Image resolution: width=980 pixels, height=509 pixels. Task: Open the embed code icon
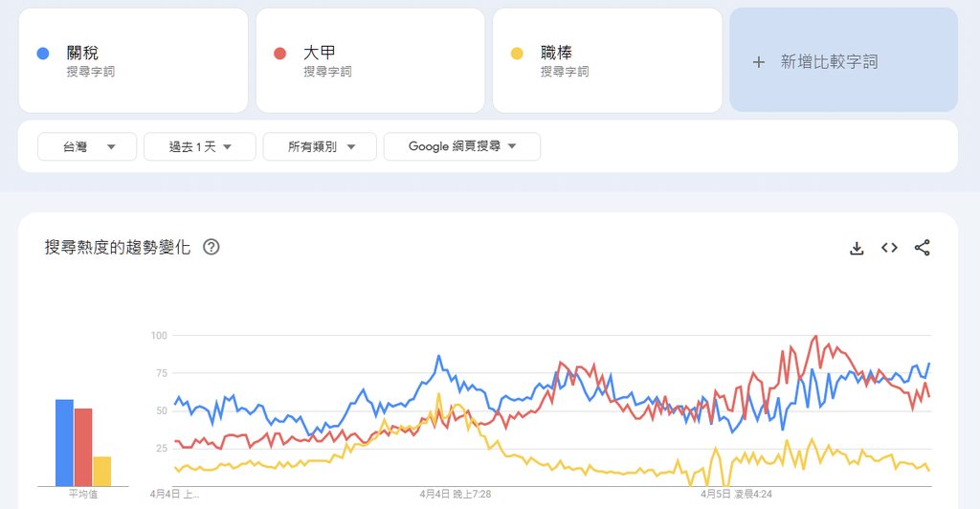tap(889, 248)
